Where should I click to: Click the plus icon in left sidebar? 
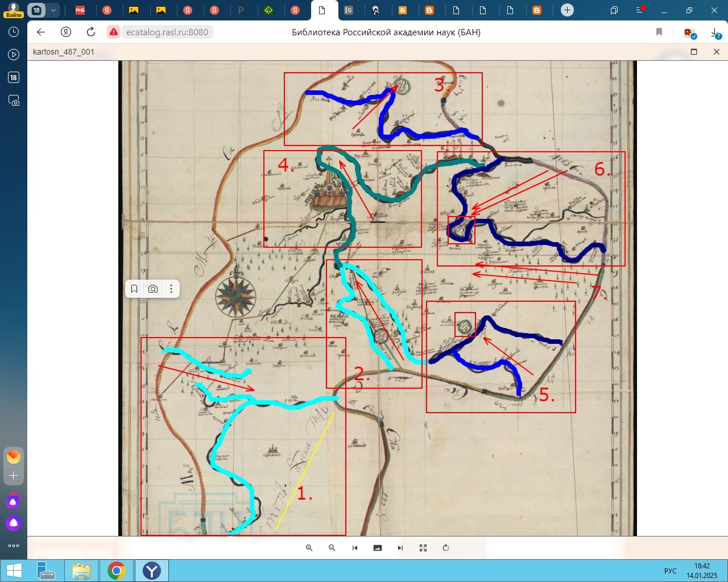click(x=14, y=475)
